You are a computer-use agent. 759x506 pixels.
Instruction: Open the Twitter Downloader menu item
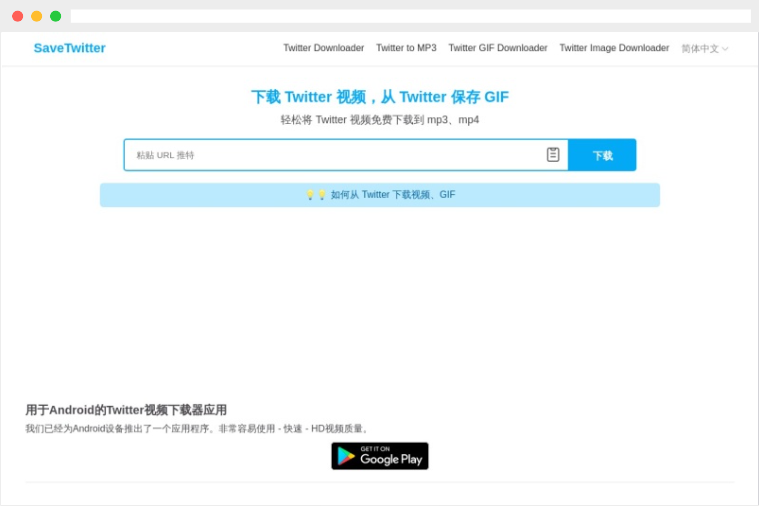coord(323,48)
